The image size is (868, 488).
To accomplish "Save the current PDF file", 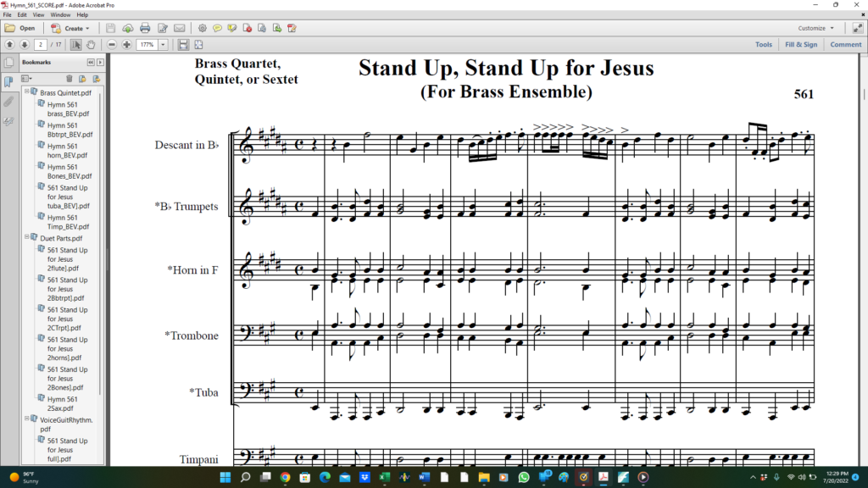I will tap(110, 28).
